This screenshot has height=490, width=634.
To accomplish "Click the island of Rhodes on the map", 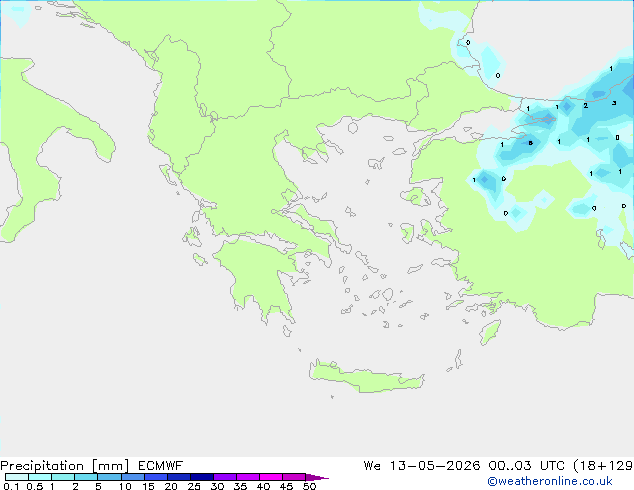I will [490, 332].
